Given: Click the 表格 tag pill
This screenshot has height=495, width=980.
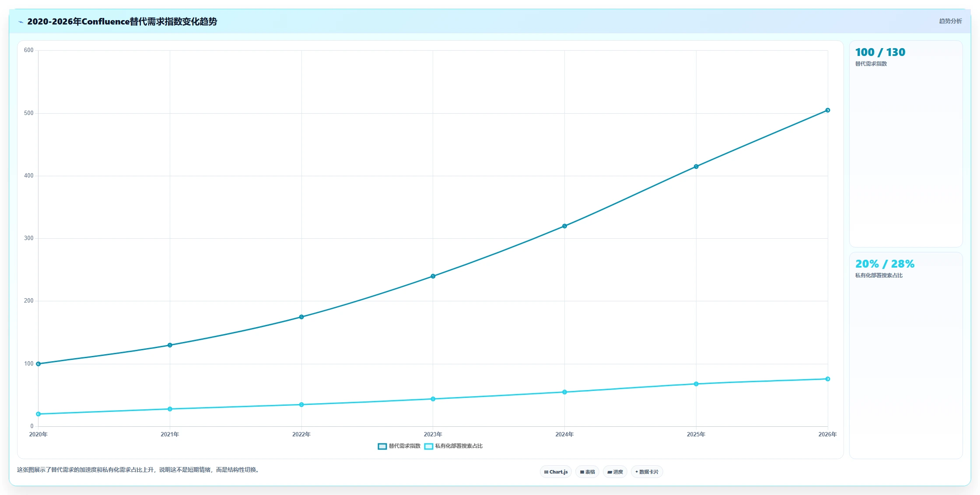Looking at the screenshot, I should [x=587, y=472].
